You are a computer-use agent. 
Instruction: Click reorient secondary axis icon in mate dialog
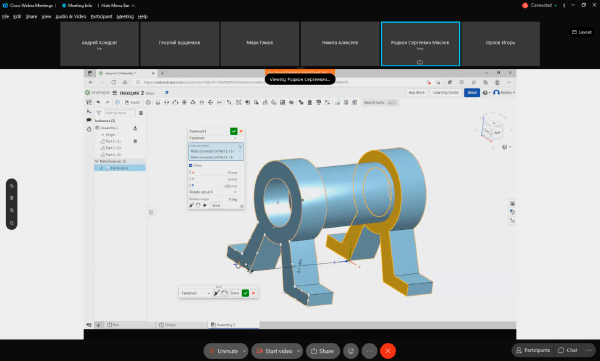(x=198, y=206)
